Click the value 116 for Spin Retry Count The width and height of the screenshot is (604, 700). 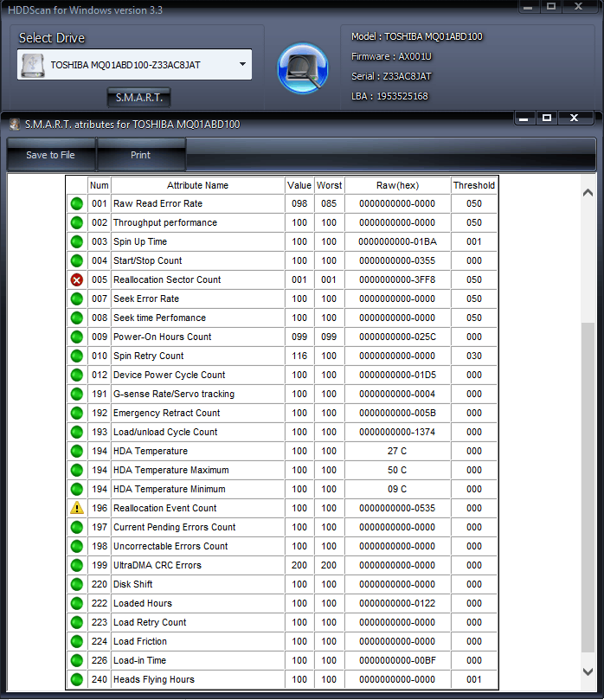pyautogui.click(x=299, y=356)
